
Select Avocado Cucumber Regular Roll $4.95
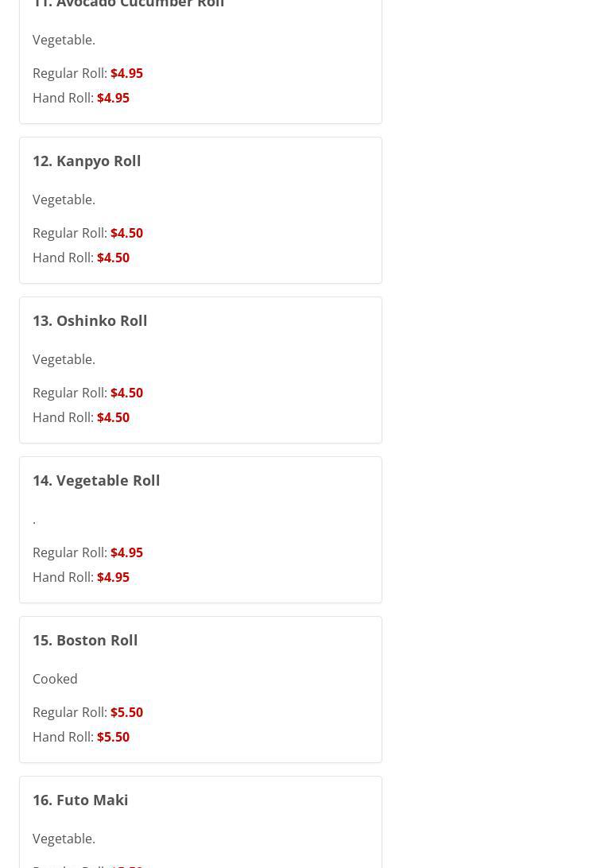point(126,73)
